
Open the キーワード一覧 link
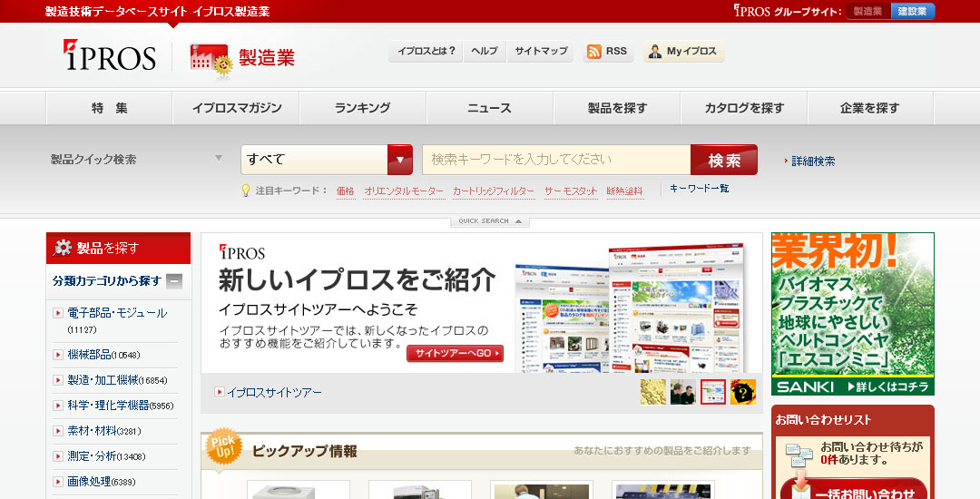[x=700, y=188]
